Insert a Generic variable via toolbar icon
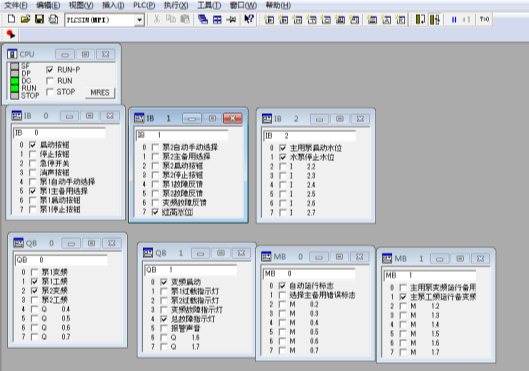529x371 pixels. [340, 20]
